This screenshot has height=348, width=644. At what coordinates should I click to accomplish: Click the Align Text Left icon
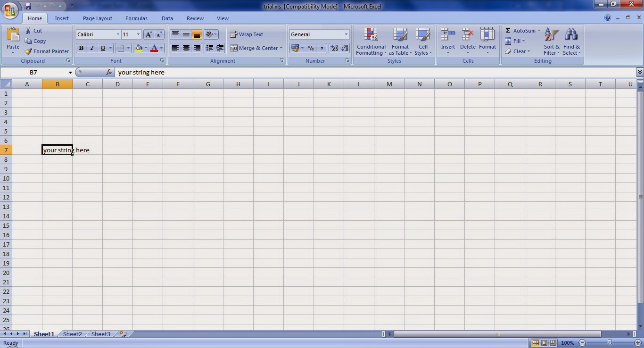(x=175, y=48)
